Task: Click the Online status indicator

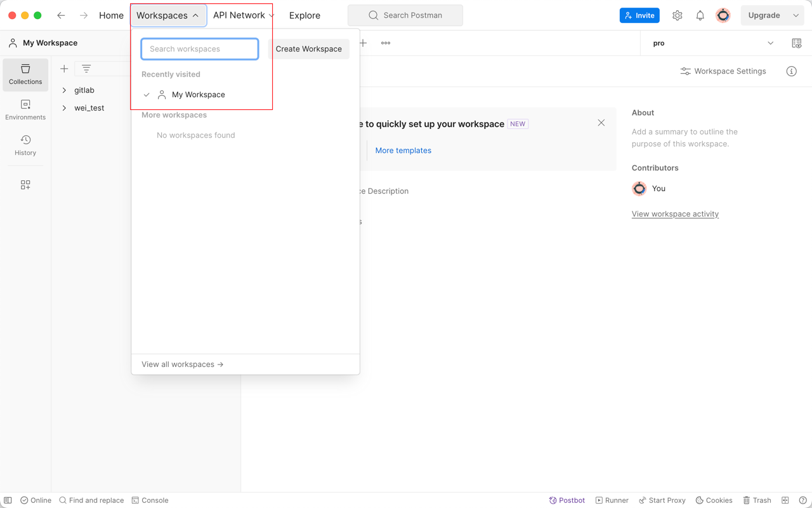Action: coord(36,500)
